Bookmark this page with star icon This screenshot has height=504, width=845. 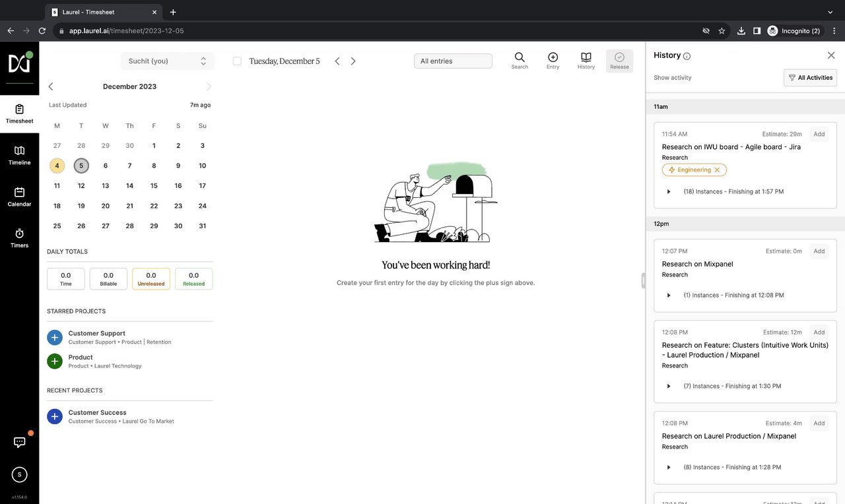pos(722,30)
